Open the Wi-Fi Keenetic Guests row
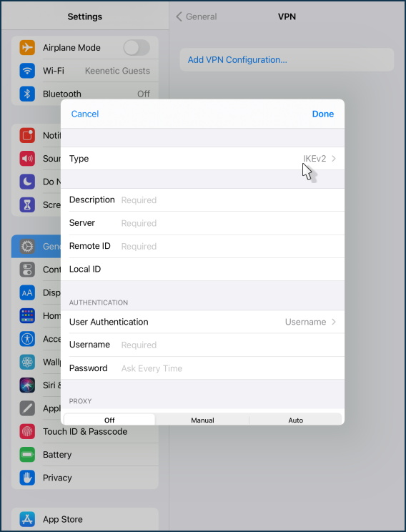 tap(85, 71)
